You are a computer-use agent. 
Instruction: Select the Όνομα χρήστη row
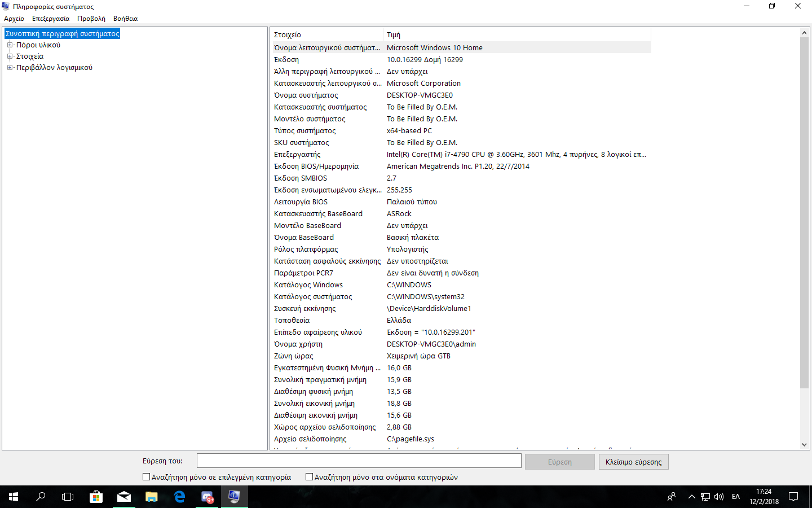click(x=461, y=344)
